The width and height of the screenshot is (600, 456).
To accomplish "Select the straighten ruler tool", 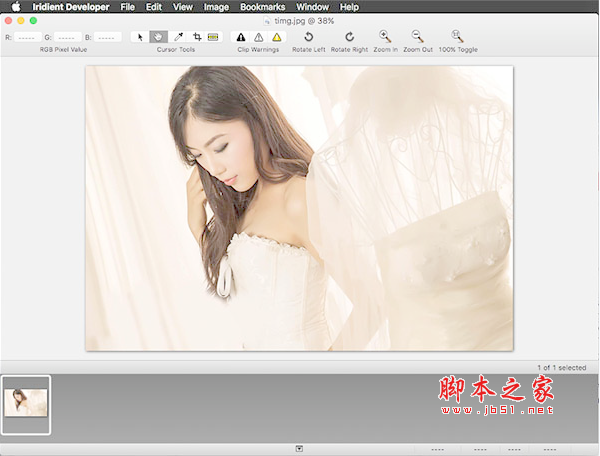I will click(213, 37).
